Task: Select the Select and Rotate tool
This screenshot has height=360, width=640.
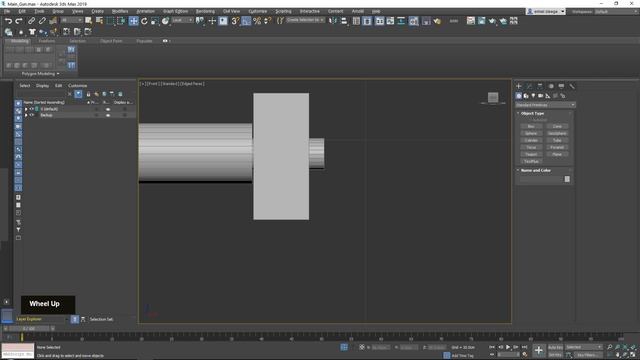Action: [x=144, y=21]
